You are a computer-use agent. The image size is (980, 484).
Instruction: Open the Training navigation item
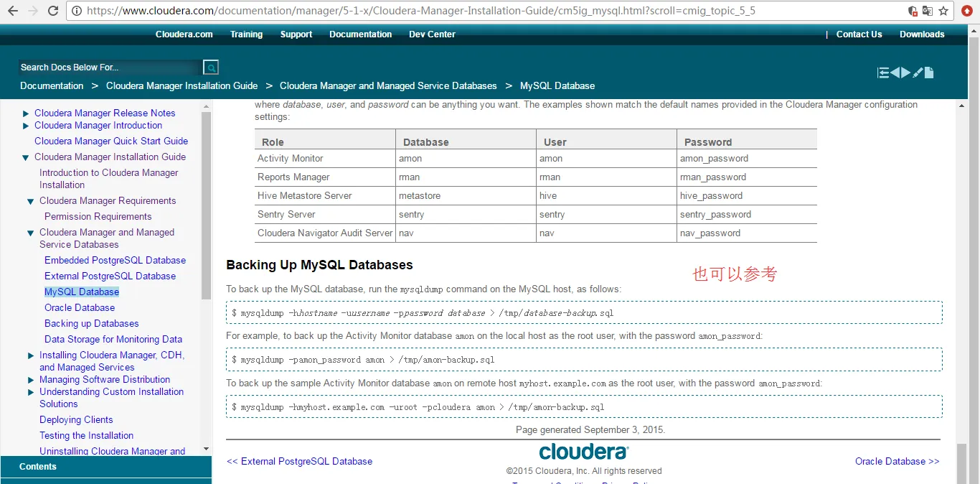pyautogui.click(x=246, y=34)
